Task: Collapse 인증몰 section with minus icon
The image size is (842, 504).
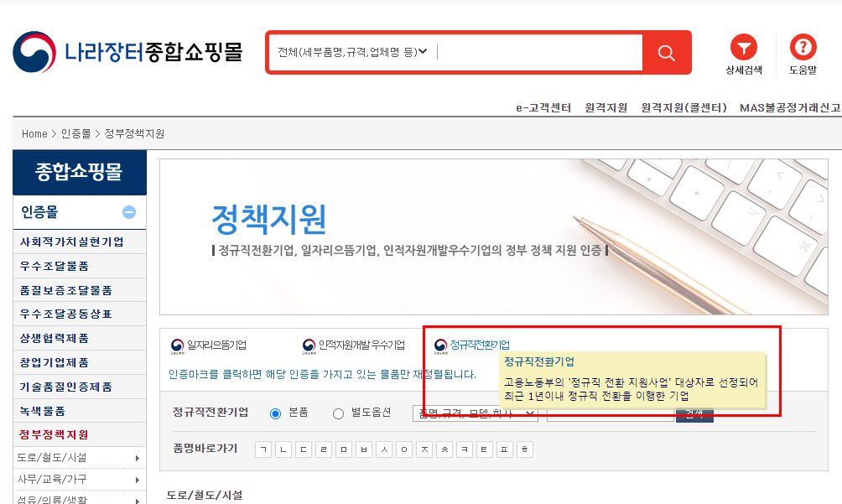Action: (x=129, y=212)
